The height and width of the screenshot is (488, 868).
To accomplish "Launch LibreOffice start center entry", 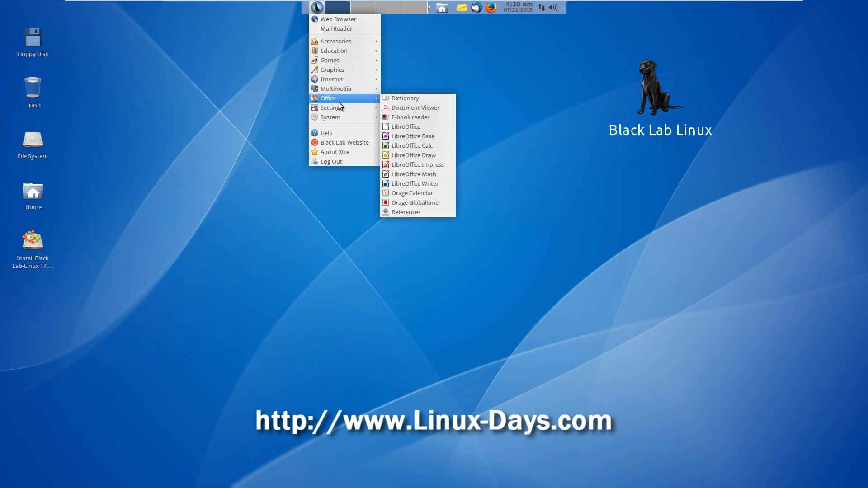I will point(418,127).
